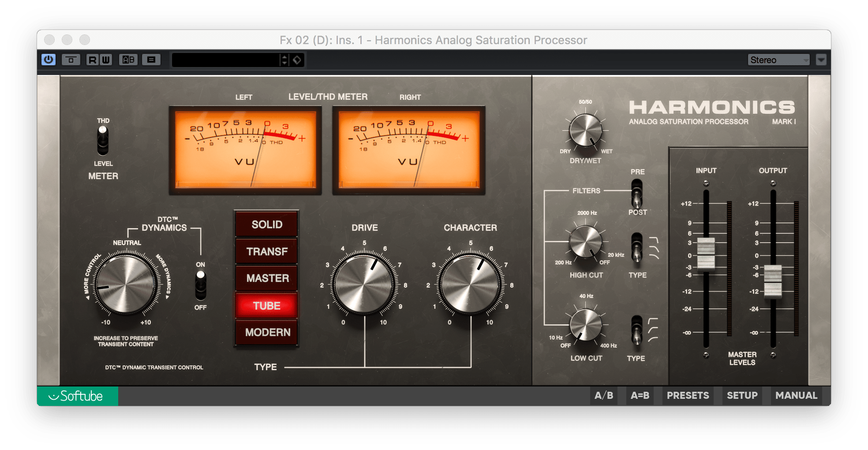Click the insert bypass icon in the toolbar
Screen dimensions: 868x450
tap(71, 60)
